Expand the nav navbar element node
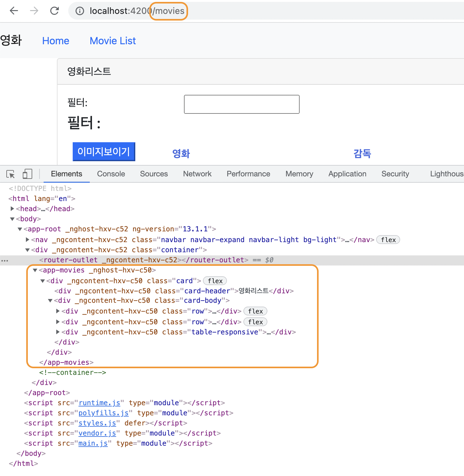This screenshot has height=476, width=464. click(x=27, y=240)
